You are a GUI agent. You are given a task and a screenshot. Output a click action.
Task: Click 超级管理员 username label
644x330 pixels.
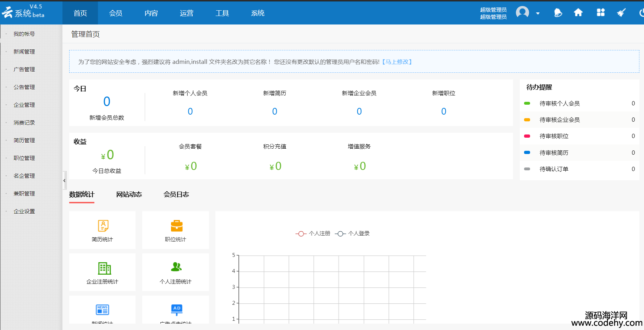(x=493, y=10)
